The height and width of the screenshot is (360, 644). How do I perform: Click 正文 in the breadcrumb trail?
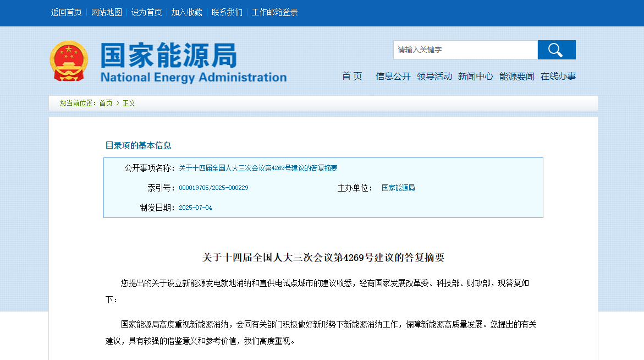129,103
